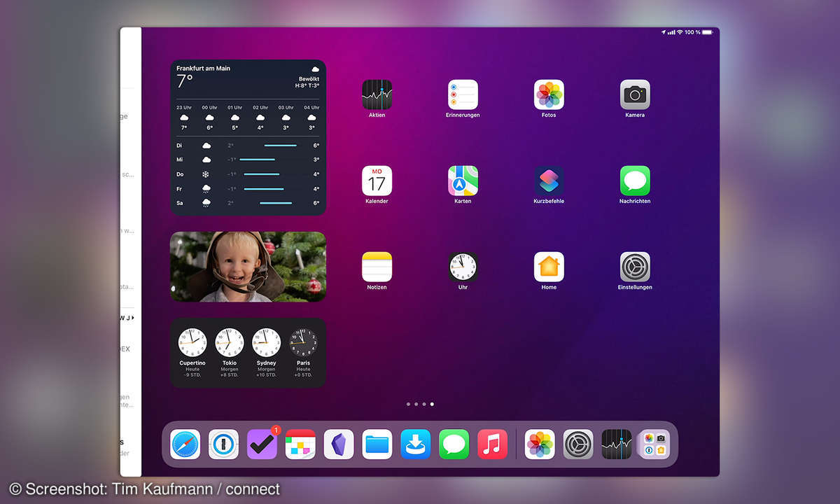
Task: Tap the 'Fr' daily forecast row
Action: pyautogui.click(x=248, y=189)
